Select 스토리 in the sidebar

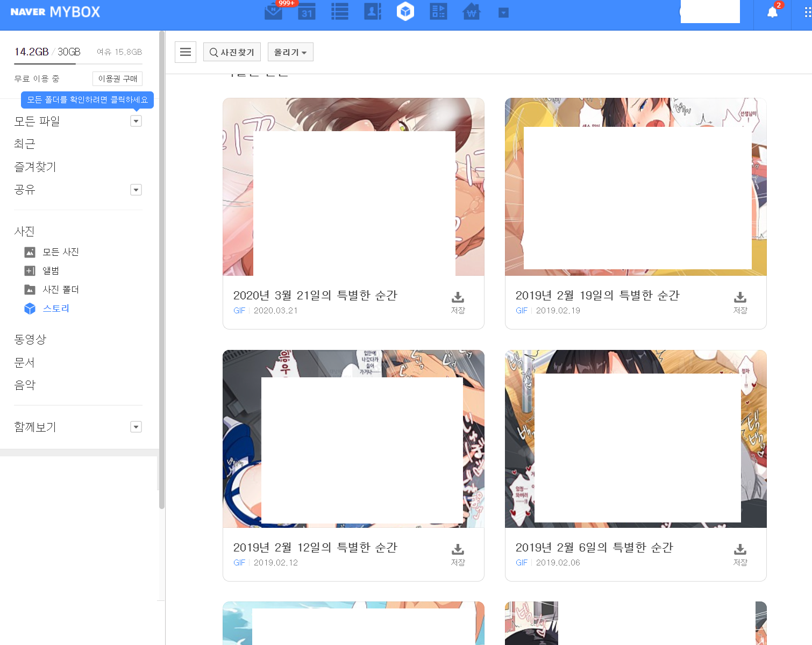[x=56, y=309]
